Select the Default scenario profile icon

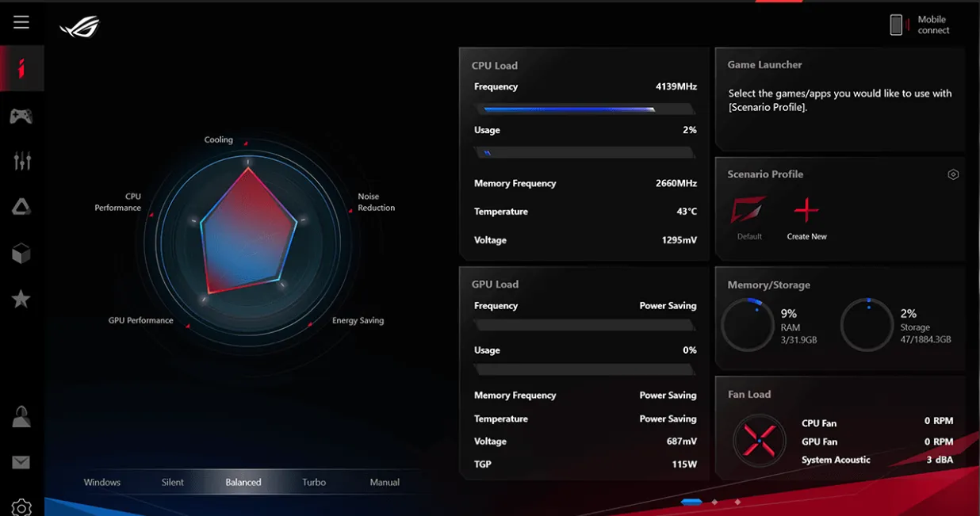[748, 211]
